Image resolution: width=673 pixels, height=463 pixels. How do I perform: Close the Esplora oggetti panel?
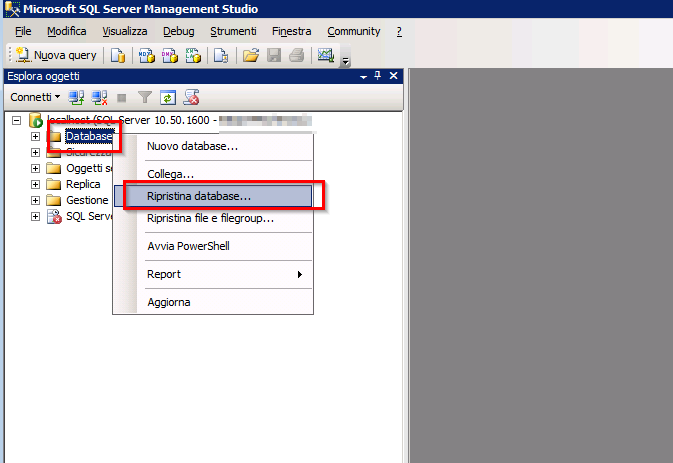[x=393, y=76]
